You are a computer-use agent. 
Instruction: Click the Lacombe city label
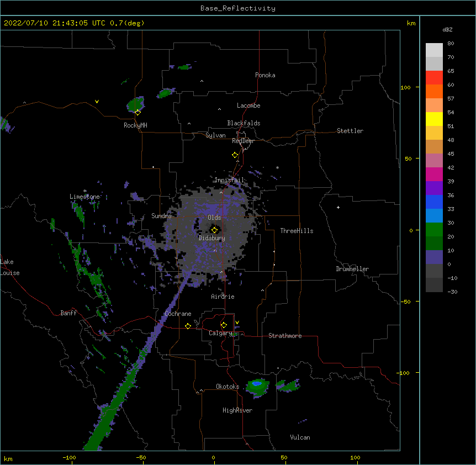[x=248, y=105]
